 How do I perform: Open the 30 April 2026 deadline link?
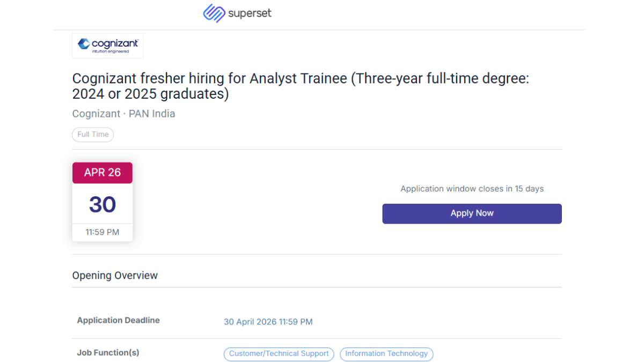click(268, 322)
